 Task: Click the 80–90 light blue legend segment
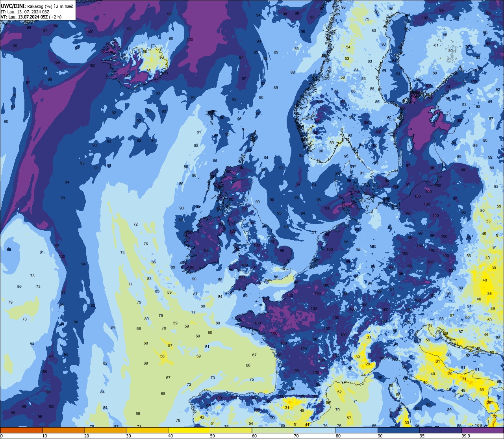pyautogui.click(x=357, y=430)
